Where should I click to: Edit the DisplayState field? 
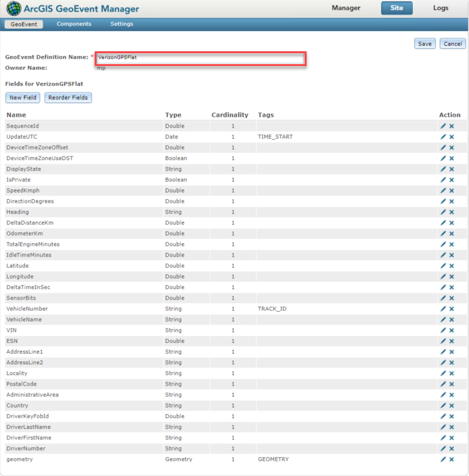443,169
